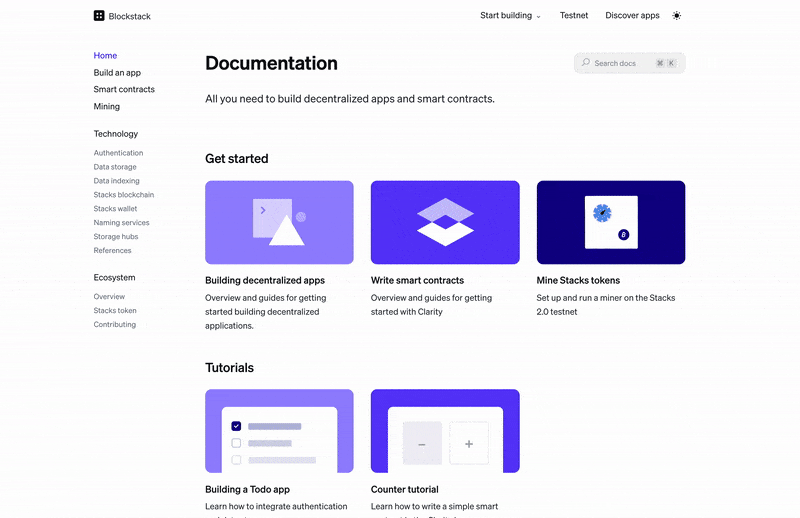Click the Blockstack brand name
The image size is (800, 518).
[130, 16]
